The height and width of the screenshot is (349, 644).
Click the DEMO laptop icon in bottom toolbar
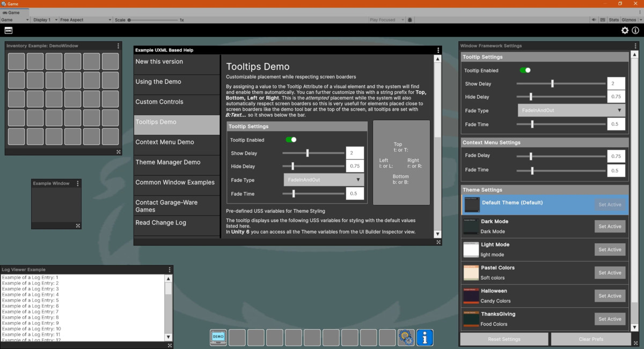(218, 337)
